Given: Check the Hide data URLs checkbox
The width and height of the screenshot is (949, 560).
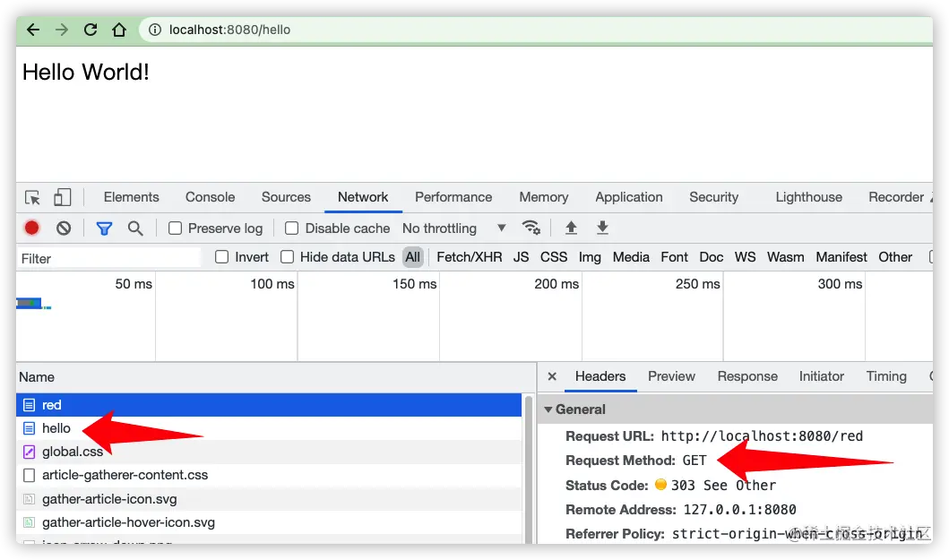Looking at the screenshot, I should click(x=288, y=257).
